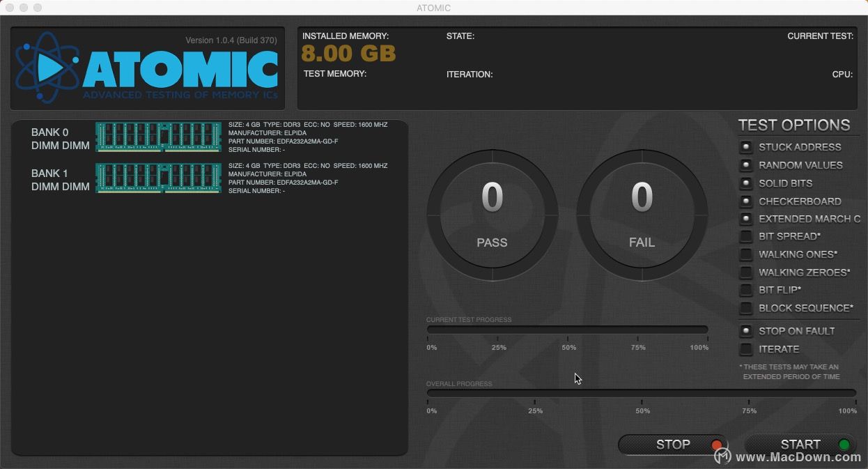
Task: Toggle the Random Values test checkbox
Action: (746, 165)
